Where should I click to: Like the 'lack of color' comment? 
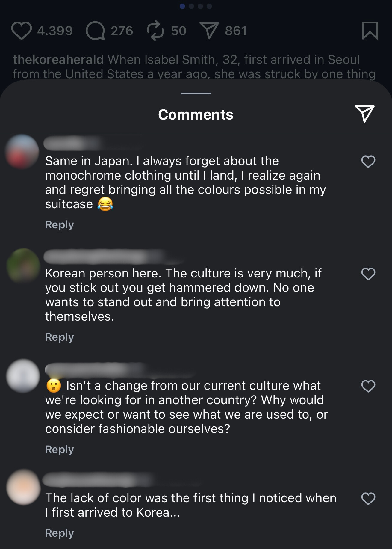[x=368, y=499]
